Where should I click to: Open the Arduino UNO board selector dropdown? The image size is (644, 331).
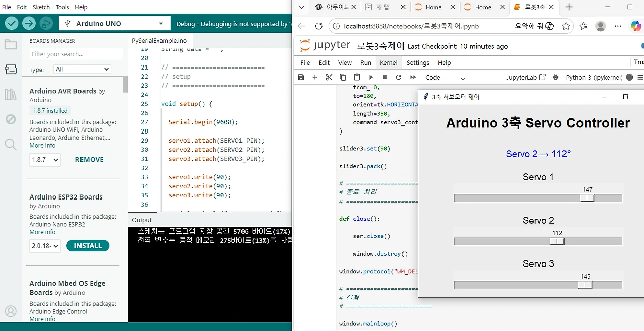coord(114,24)
